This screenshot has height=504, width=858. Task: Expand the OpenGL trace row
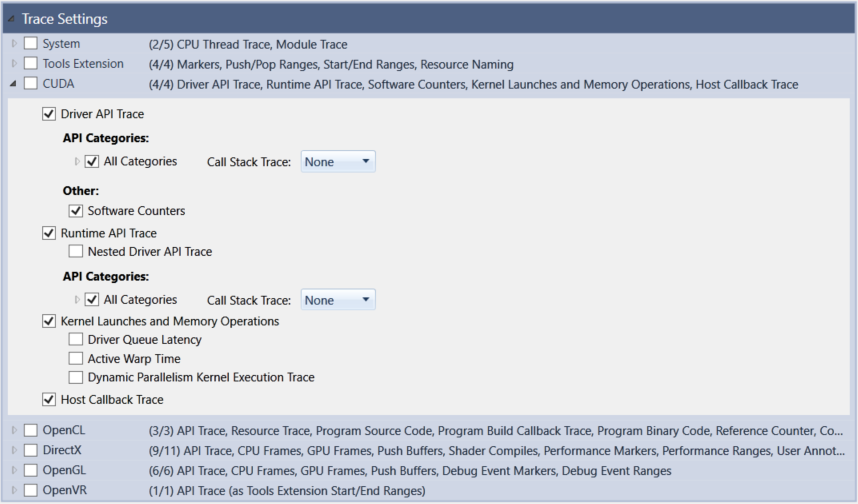pyautogui.click(x=14, y=470)
